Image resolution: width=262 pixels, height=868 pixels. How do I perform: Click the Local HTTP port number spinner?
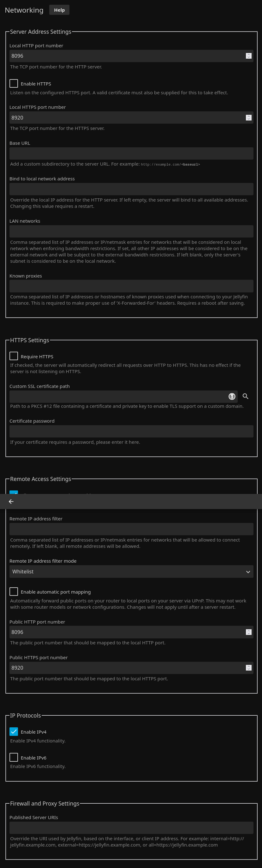pyautogui.click(x=248, y=56)
